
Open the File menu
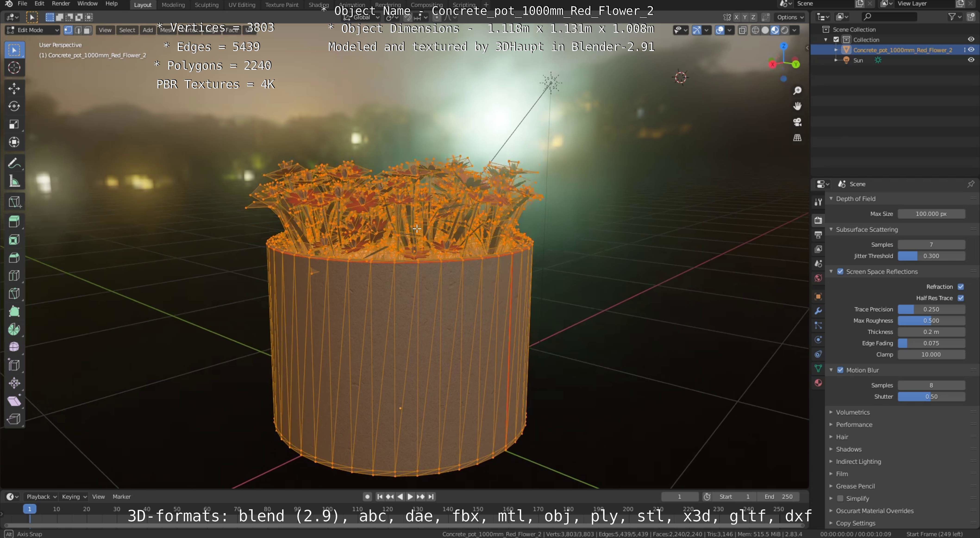pos(22,4)
